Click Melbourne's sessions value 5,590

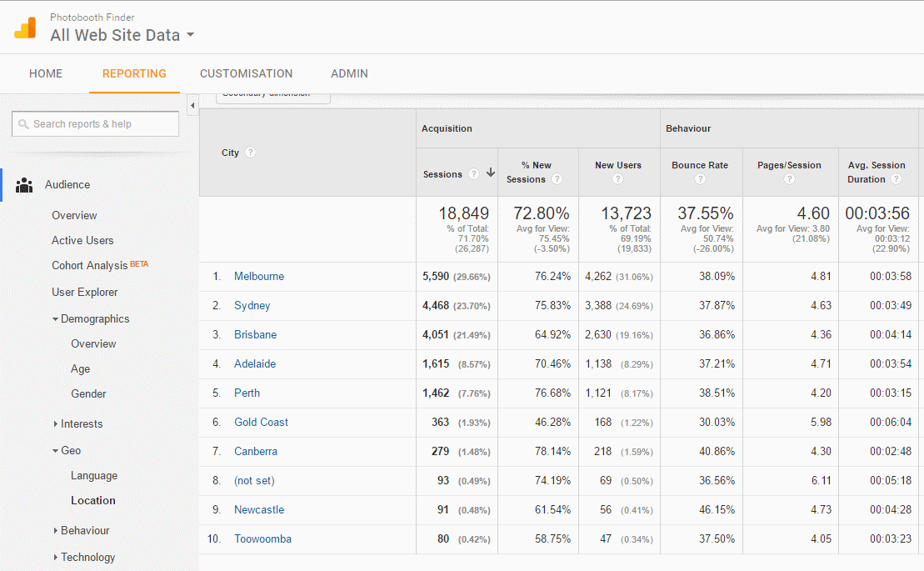[436, 277]
